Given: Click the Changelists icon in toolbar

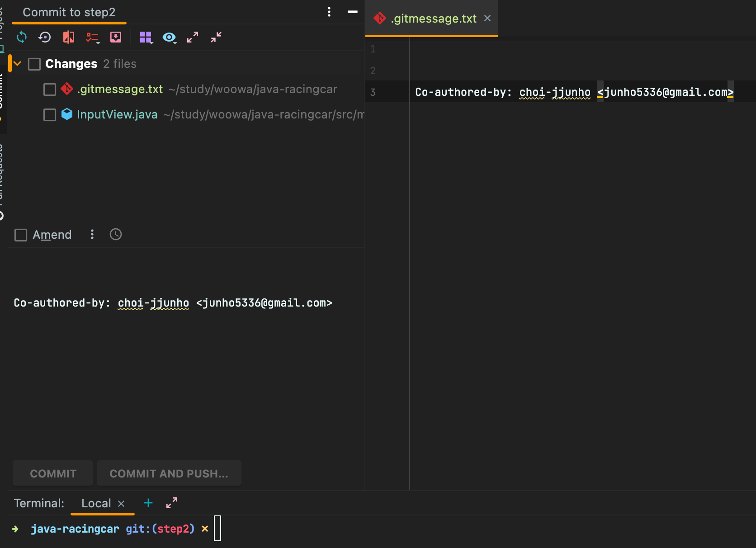Looking at the screenshot, I should 92,37.
